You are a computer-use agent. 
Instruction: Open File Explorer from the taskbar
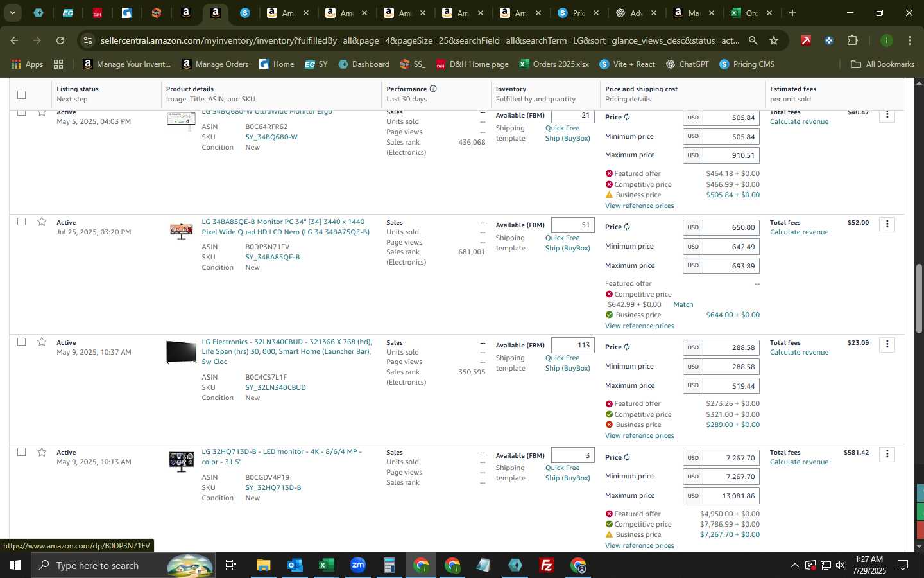tap(263, 565)
